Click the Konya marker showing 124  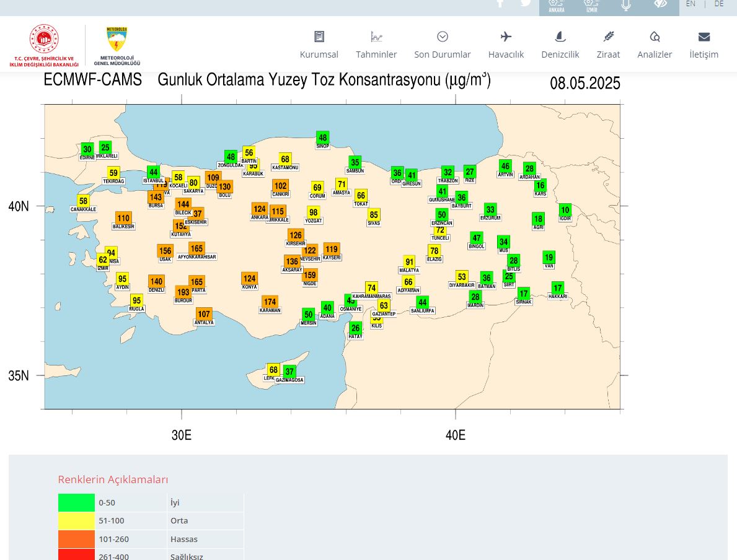250,278
